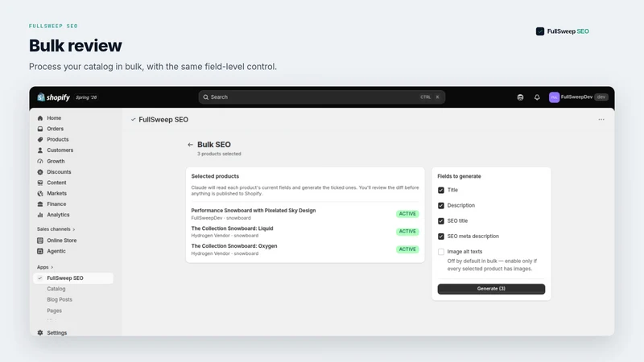Click the Settings gear icon

pyautogui.click(x=40, y=333)
